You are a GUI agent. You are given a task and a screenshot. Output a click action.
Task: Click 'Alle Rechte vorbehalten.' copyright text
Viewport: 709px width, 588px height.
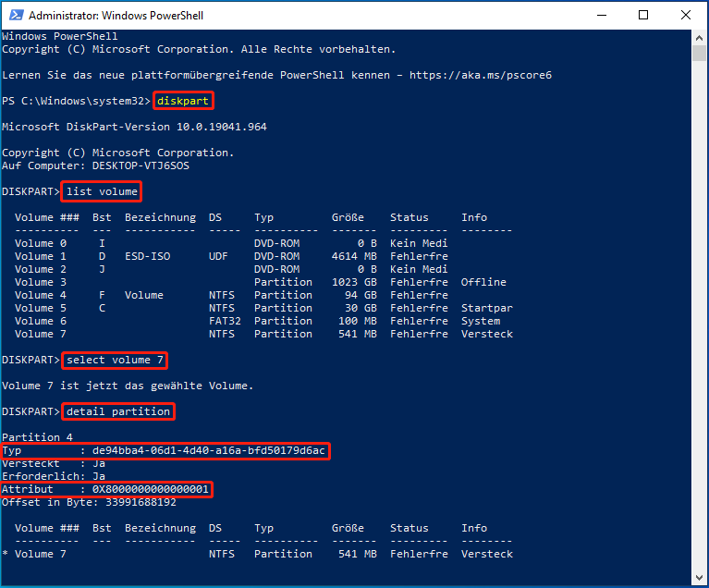[x=318, y=49]
